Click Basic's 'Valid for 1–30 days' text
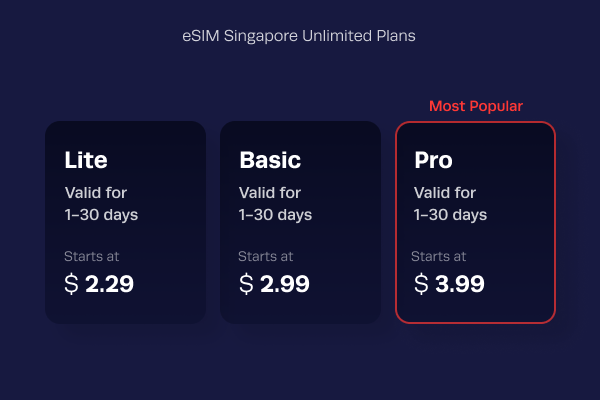The height and width of the screenshot is (400, 600). [x=276, y=204]
